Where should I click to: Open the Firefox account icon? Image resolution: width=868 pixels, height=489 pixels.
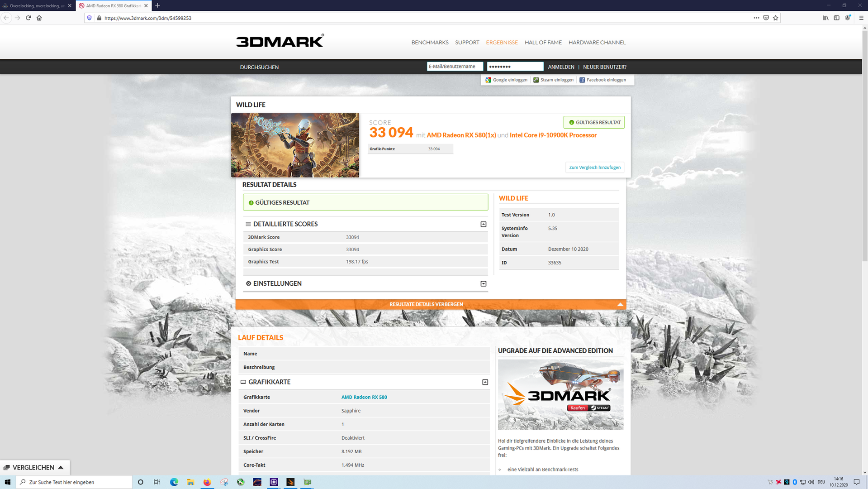pyautogui.click(x=848, y=18)
